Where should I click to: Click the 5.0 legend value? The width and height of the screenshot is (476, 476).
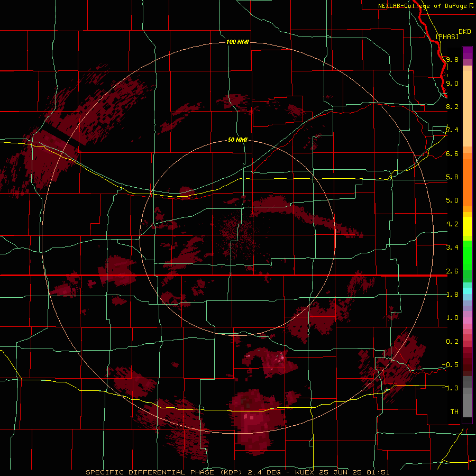(x=452, y=200)
